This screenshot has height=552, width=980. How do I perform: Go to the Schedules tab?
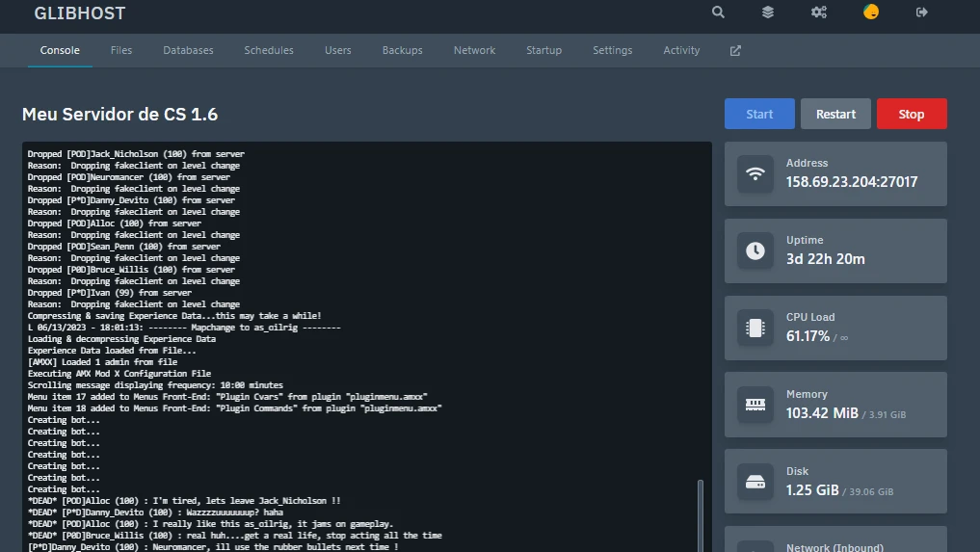coord(269,50)
